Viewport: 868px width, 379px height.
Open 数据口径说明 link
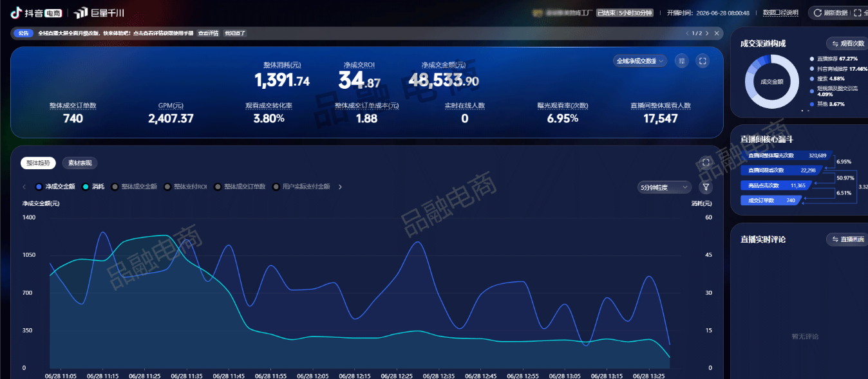click(780, 13)
